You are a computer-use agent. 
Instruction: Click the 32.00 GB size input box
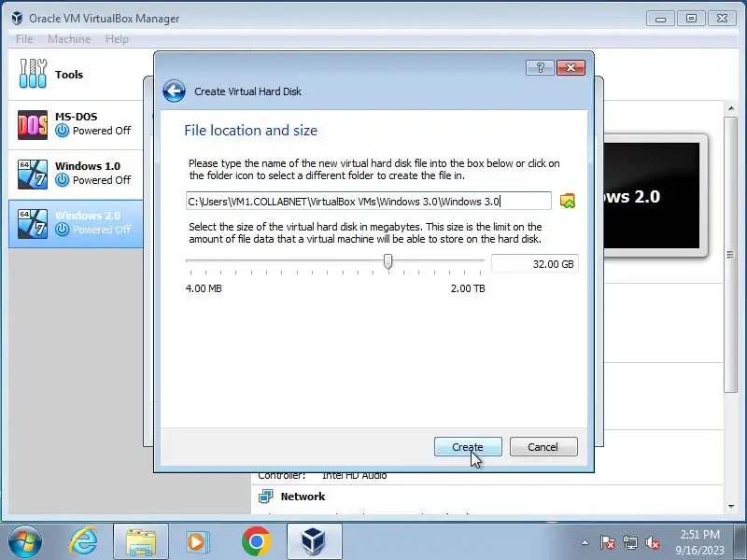tap(535, 264)
